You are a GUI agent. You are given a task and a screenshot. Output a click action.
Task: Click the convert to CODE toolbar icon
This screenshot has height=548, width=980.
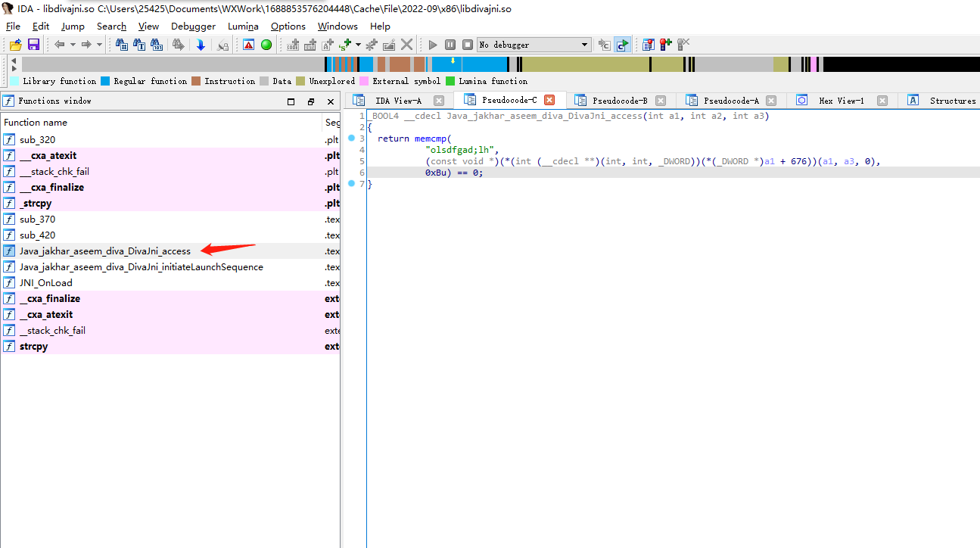(x=292, y=45)
